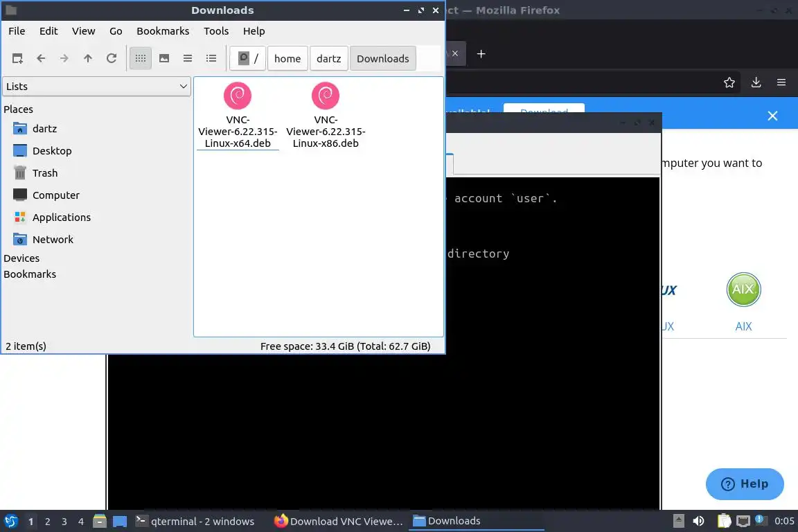
Task: Open the Tools menu
Action: click(x=216, y=31)
